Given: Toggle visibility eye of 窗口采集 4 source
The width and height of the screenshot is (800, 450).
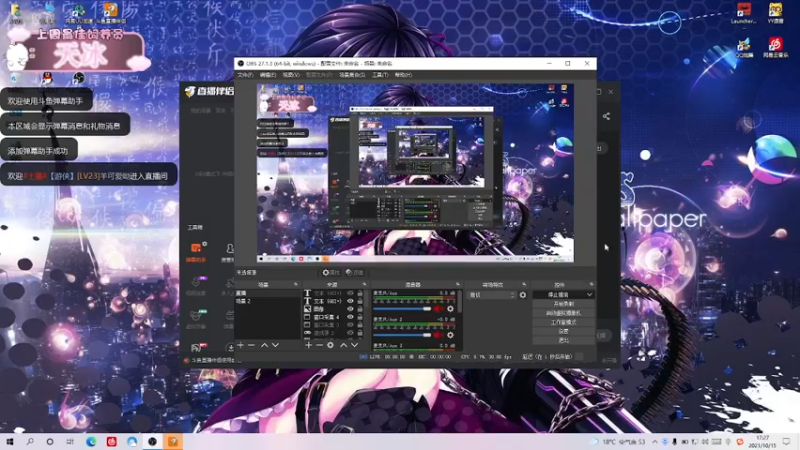Looking at the screenshot, I should tap(351, 317).
